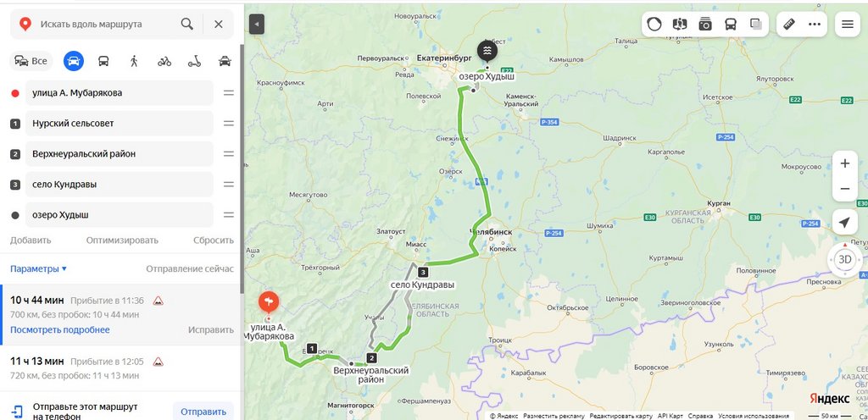Viewport: 868px width, 420px height.
Task: Expand the Параметры route options
Action: (38, 268)
